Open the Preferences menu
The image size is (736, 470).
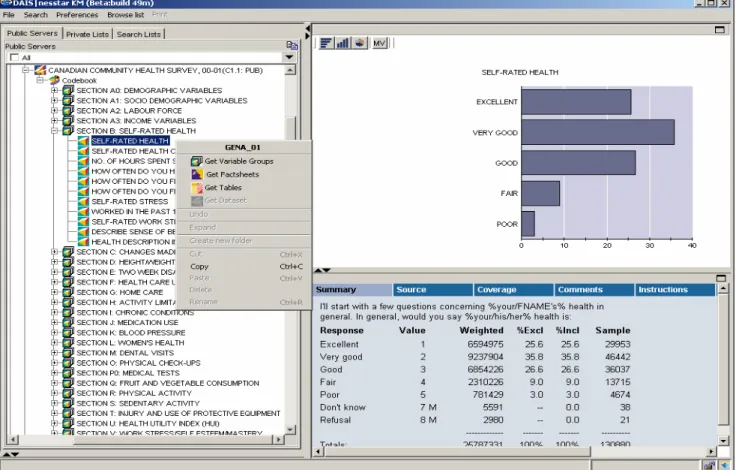point(77,15)
